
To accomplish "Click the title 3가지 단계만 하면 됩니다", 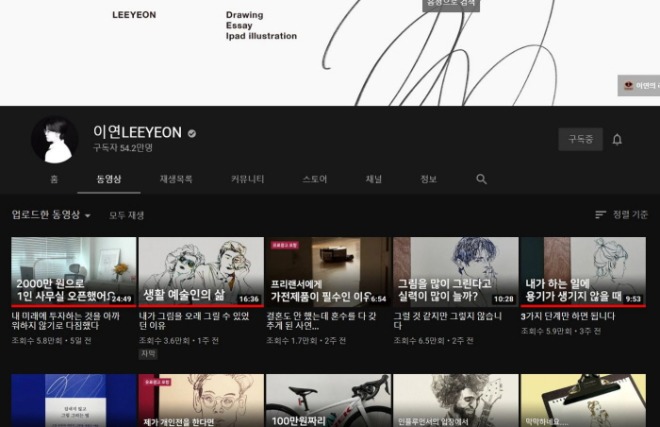I will [x=568, y=316].
